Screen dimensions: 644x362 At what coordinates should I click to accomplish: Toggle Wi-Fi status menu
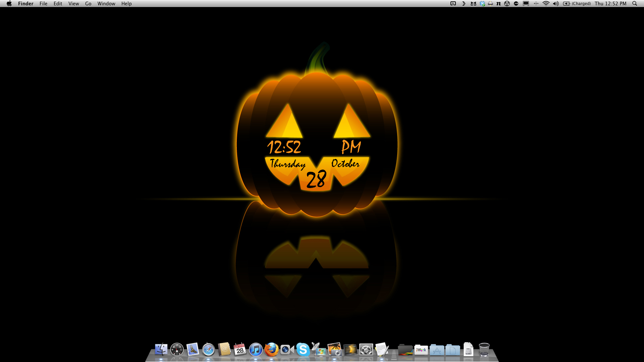(546, 4)
